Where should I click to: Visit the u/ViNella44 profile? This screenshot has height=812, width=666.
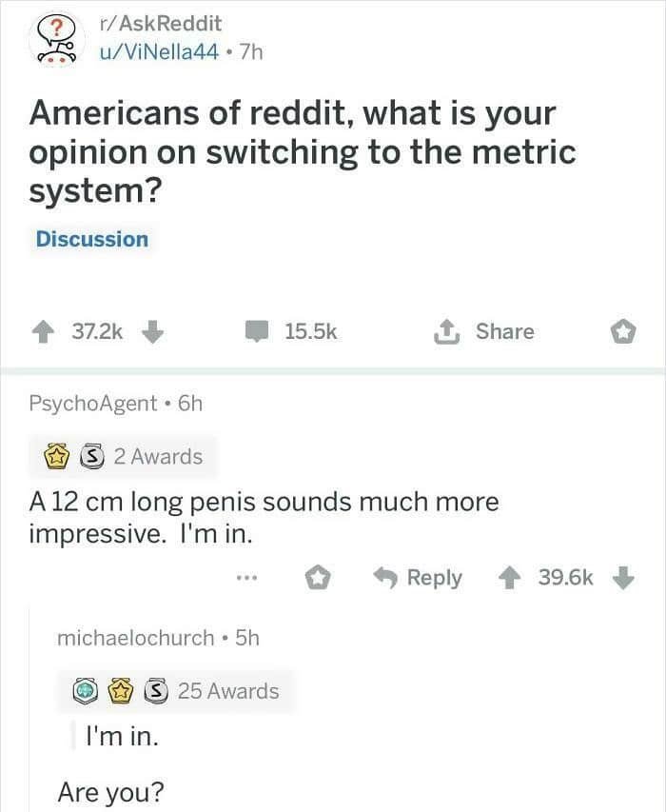159,51
